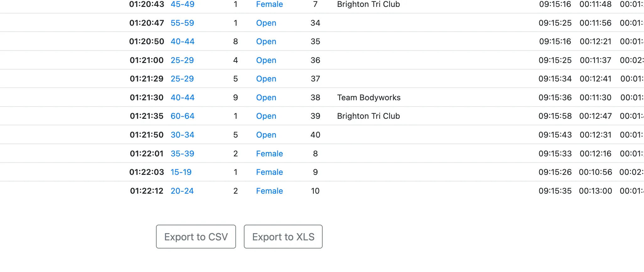Open the 15-19 age group link

click(x=181, y=172)
